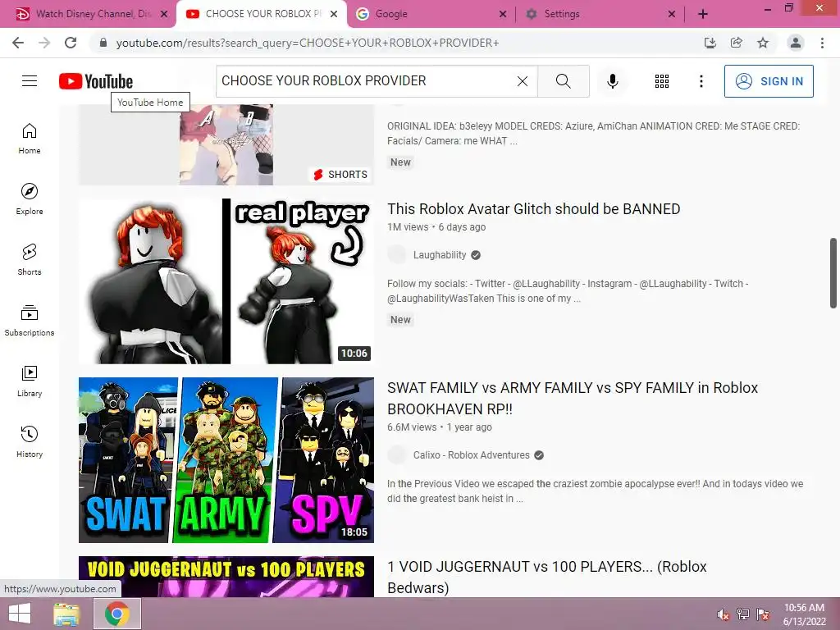Click the Calixo channel avatar
This screenshot has width=840, height=630.
pyautogui.click(x=397, y=454)
